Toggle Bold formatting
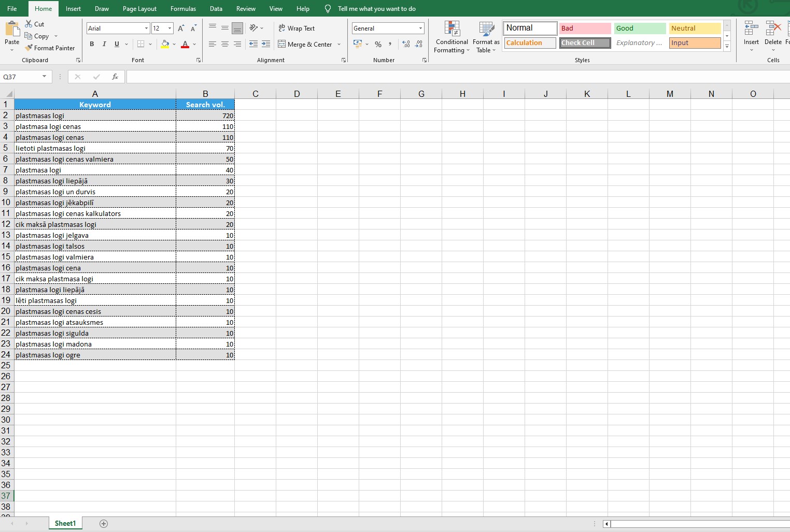 pos(92,45)
